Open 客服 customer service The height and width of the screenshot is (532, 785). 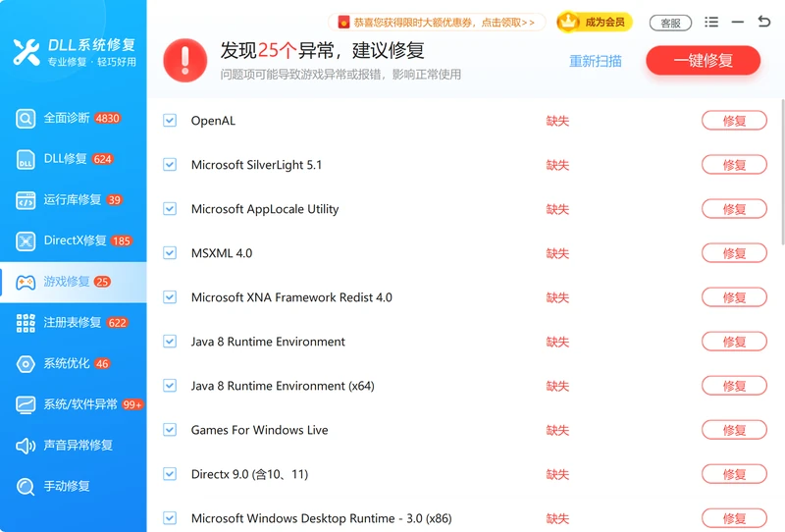670,23
